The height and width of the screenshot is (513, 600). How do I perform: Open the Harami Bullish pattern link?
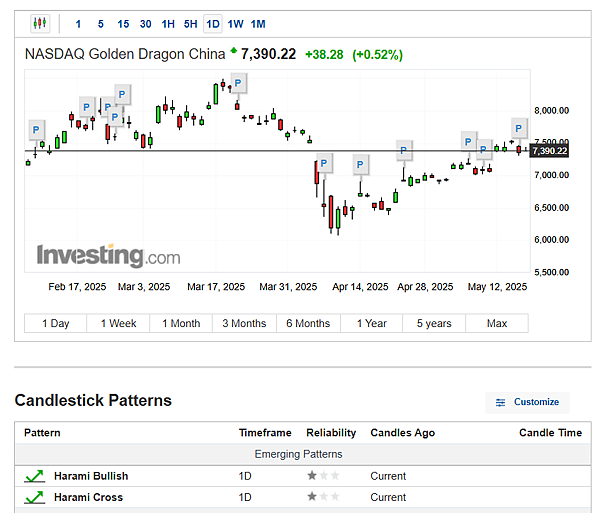point(91,476)
